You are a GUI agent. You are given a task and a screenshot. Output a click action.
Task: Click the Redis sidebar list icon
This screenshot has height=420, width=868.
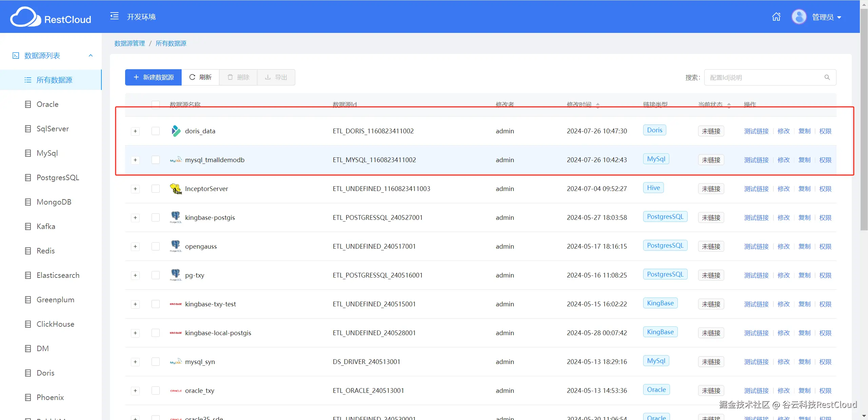28,251
